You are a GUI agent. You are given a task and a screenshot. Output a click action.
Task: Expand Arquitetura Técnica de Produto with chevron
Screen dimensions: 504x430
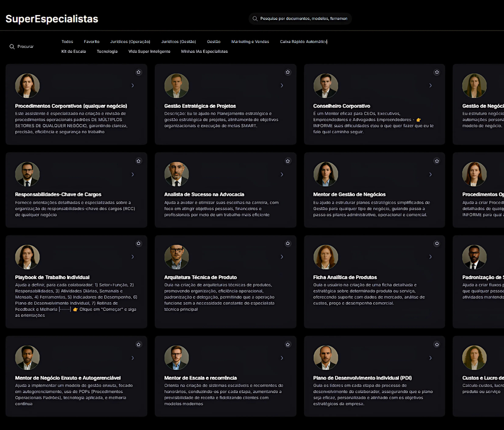click(x=282, y=257)
